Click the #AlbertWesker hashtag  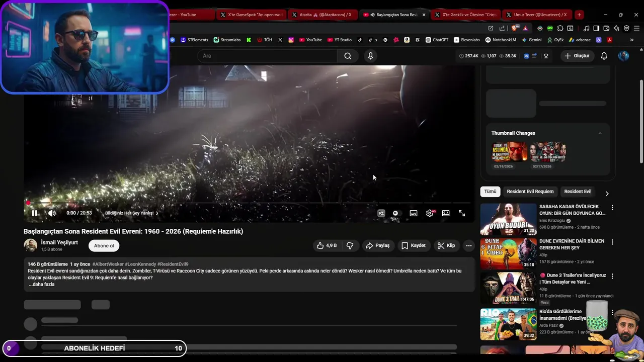pyautogui.click(x=108, y=264)
